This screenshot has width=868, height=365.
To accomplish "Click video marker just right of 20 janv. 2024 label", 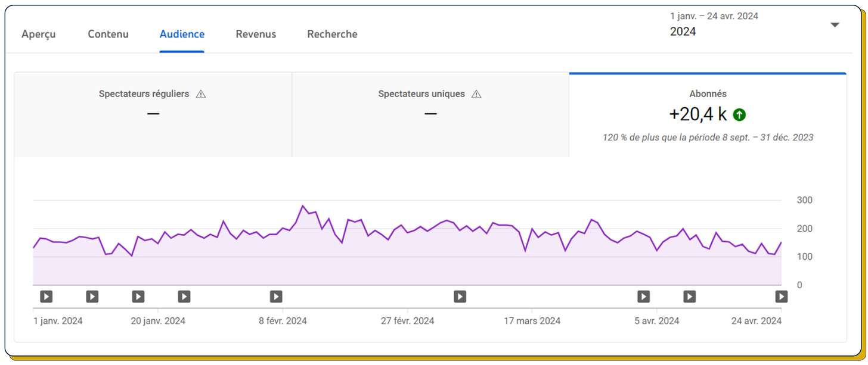I will pos(184,296).
